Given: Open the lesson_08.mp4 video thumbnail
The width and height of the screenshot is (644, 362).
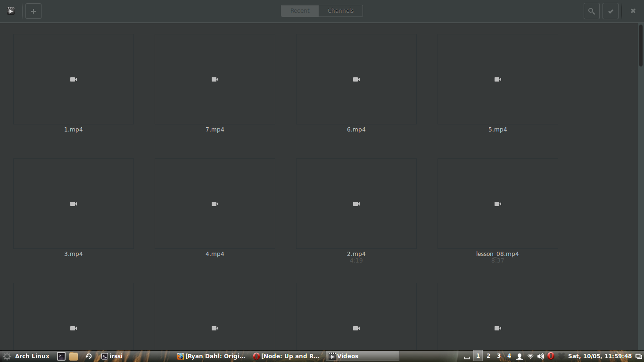Looking at the screenshot, I should (x=498, y=204).
